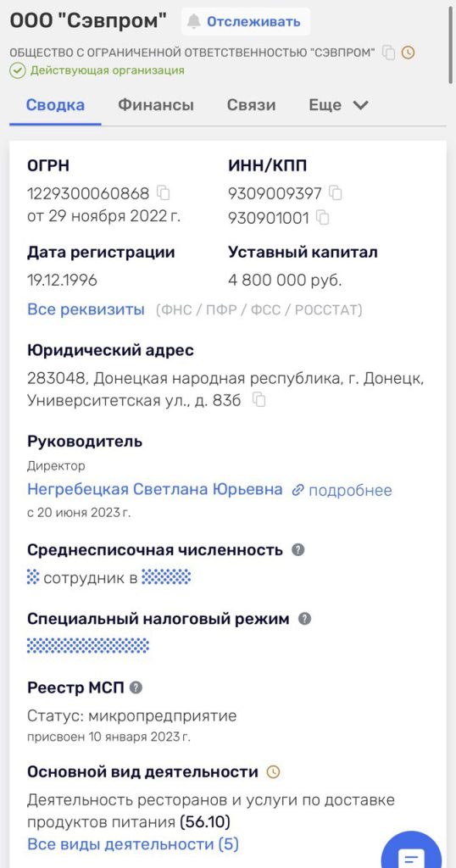Select the Сводка tab
Viewport: 456px width, 868px height.
click(x=55, y=105)
